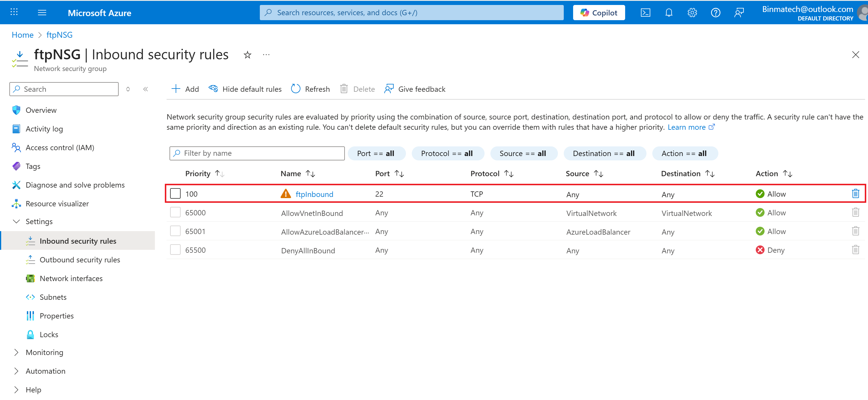The width and height of the screenshot is (868, 400).
Task: Tick the DenyAllInBound rule checkbox
Action: (175, 250)
